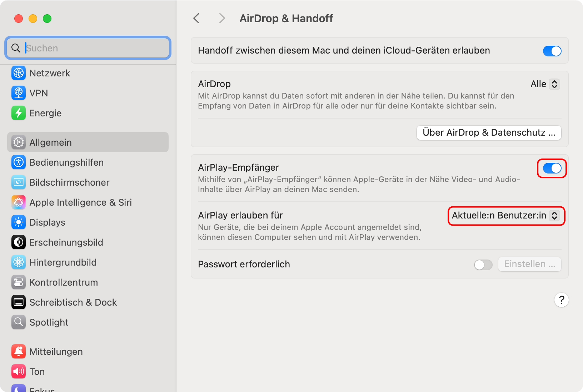Select Displays in the sidebar
The image size is (583, 392).
click(x=88, y=222)
